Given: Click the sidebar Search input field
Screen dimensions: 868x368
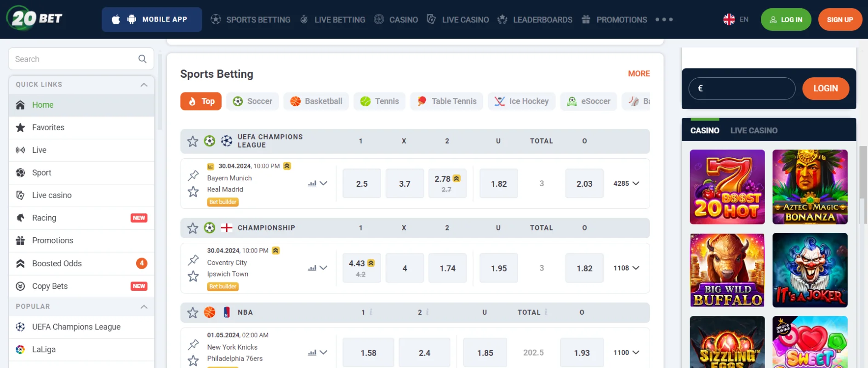Looking at the screenshot, I should (81, 59).
